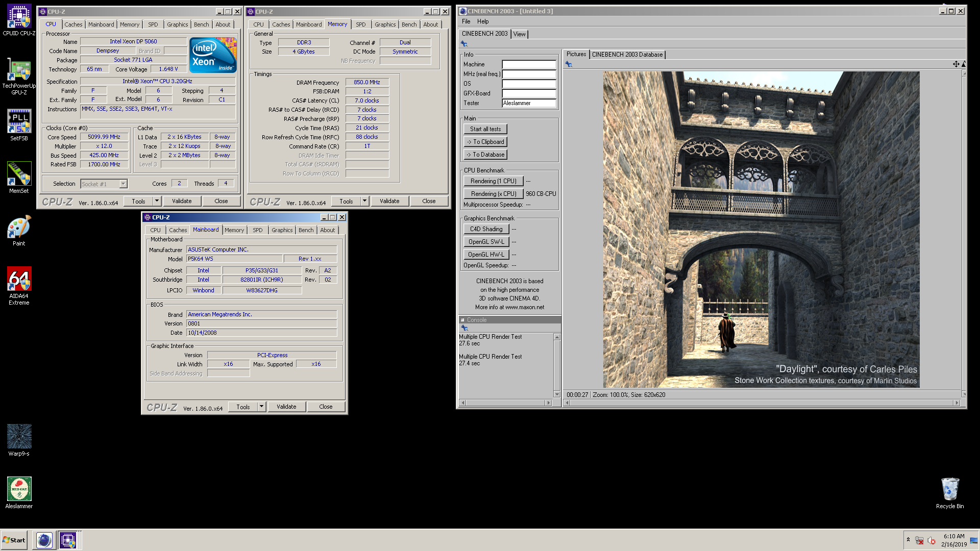This screenshot has height=551, width=980.
Task: Click the Intel Xeon inside logo
Action: pos(213,55)
